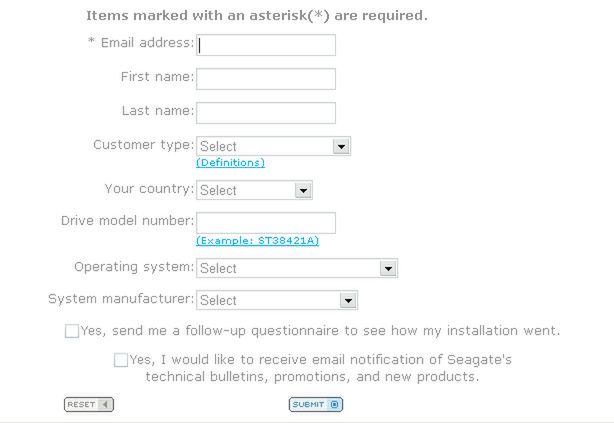Click the Your country dropdown arrow
This screenshot has height=423, width=614.
point(304,190)
